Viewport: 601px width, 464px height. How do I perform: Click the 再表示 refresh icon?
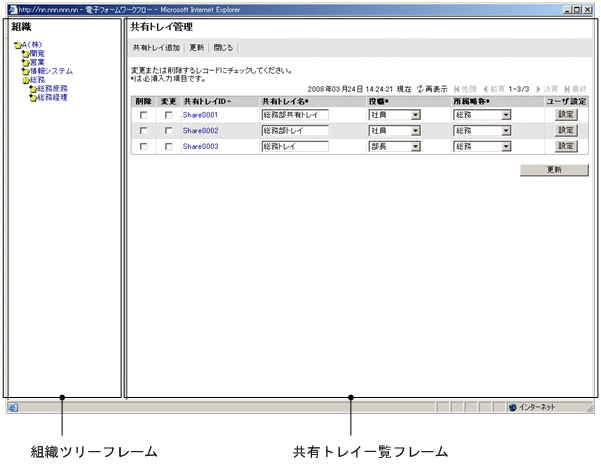[420, 90]
